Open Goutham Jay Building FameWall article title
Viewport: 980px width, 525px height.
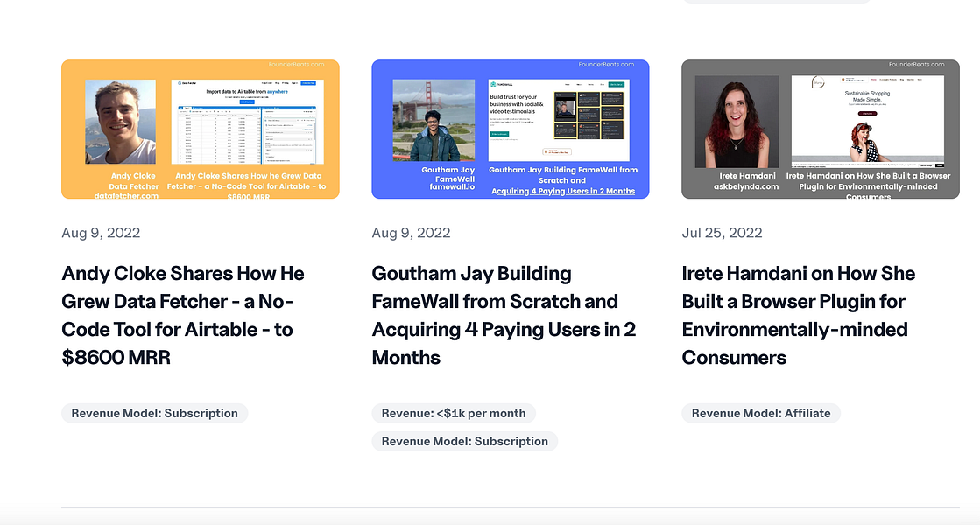[503, 315]
